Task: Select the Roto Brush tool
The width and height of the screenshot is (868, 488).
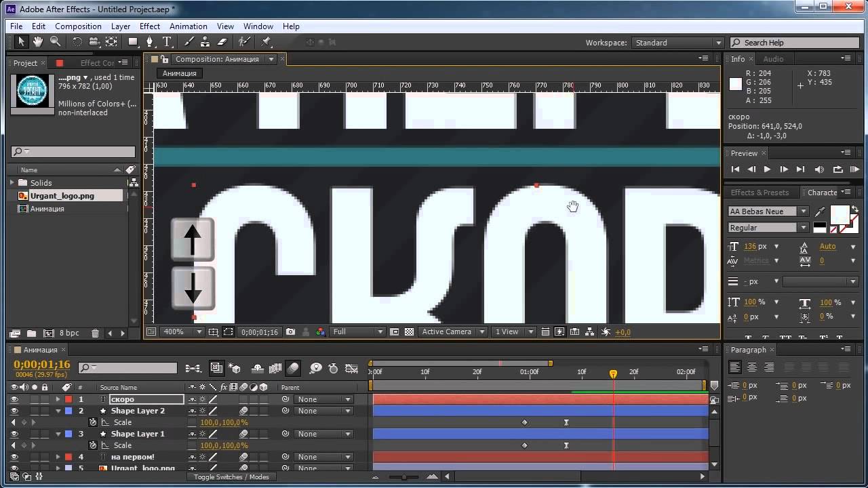Action: 244,42
